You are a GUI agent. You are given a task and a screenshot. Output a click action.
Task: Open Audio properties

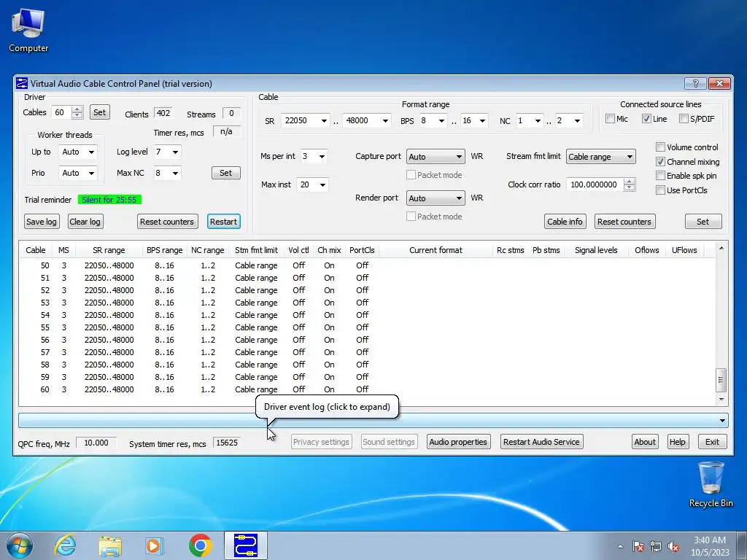tap(458, 442)
